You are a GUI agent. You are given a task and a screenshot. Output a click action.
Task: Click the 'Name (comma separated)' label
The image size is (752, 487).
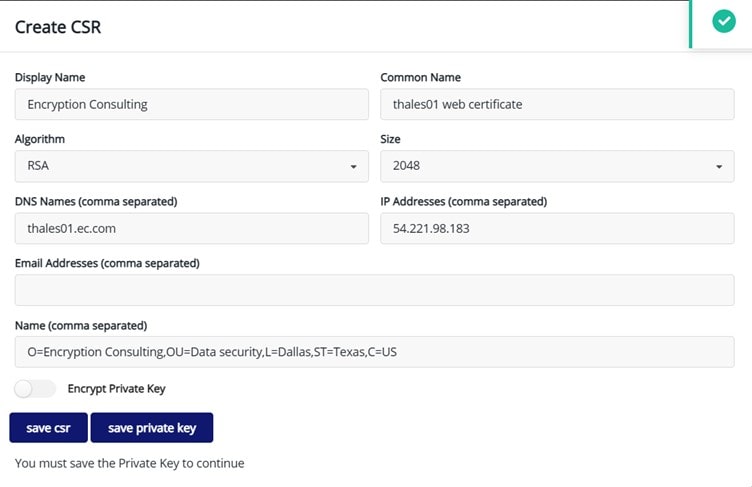(x=81, y=325)
